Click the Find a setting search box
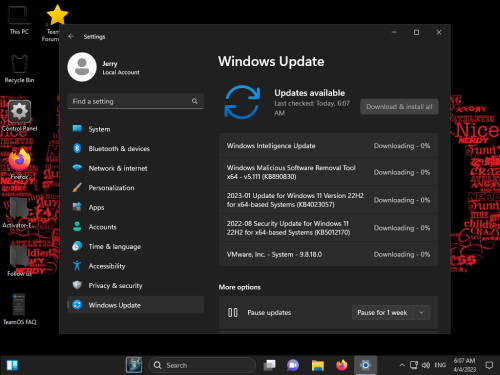500x375 pixels. (x=135, y=101)
